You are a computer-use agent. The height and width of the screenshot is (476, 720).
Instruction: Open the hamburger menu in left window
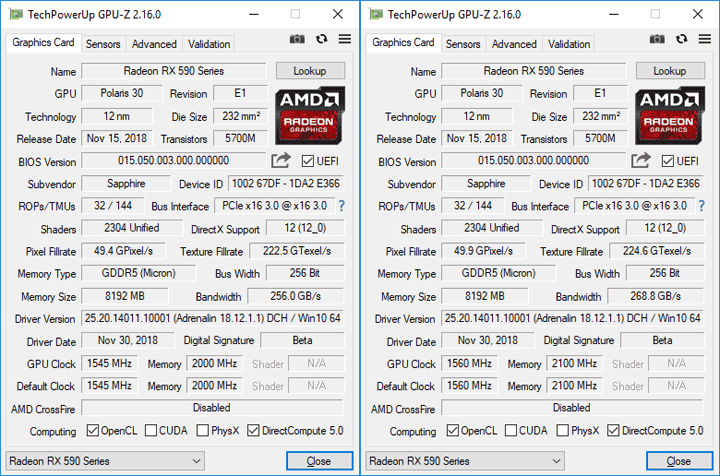(345, 39)
